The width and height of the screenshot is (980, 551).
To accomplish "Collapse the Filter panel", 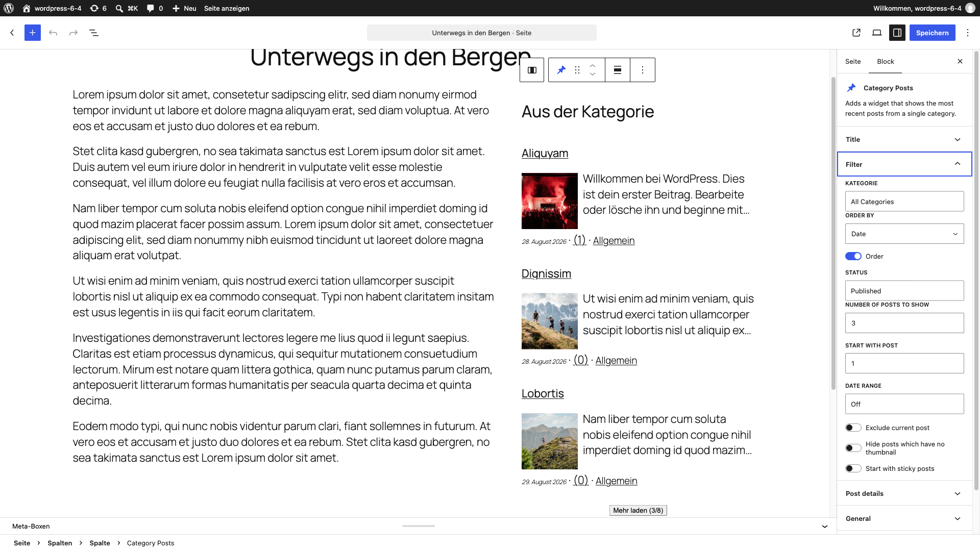I will [904, 164].
